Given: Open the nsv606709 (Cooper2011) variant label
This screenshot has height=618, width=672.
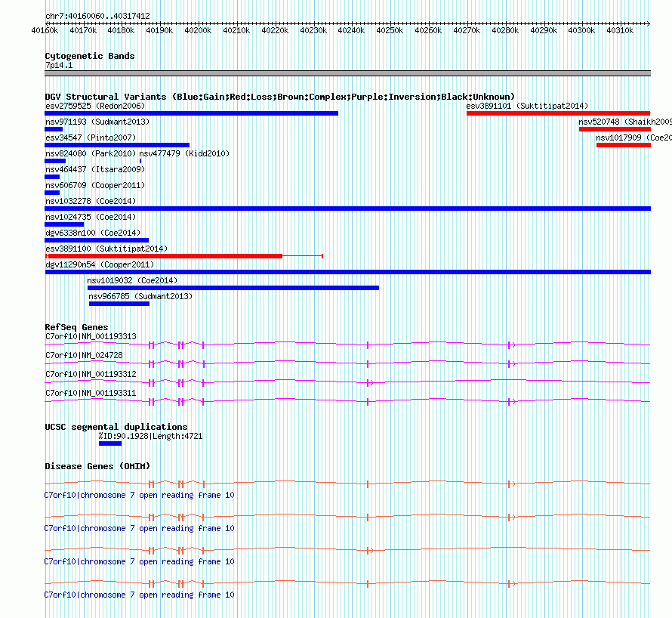Looking at the screenshot, I should pos(95,185).
